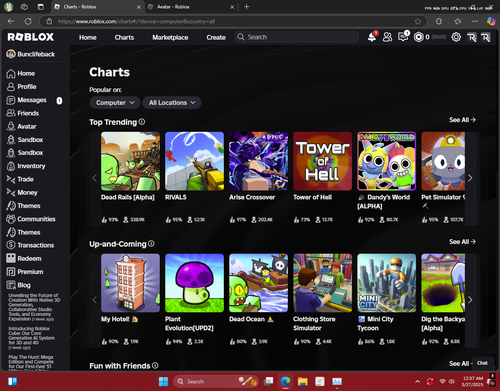The width and height of the screenshot is (500, 391).
Task: Open Buncilfeback user profile link
Action: (x=31, y=54)
